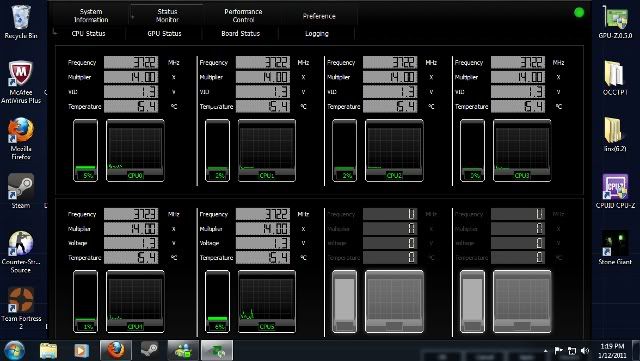
Task: Open the volume speaker tray icon
Action: (x=585, y=351)
